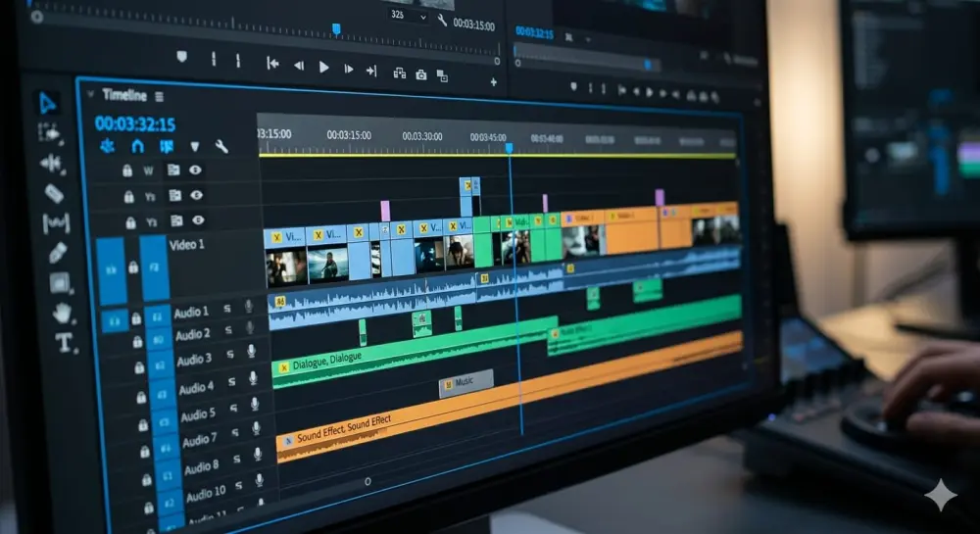Toggle eye on the second video track

click(x=196, y=196)
